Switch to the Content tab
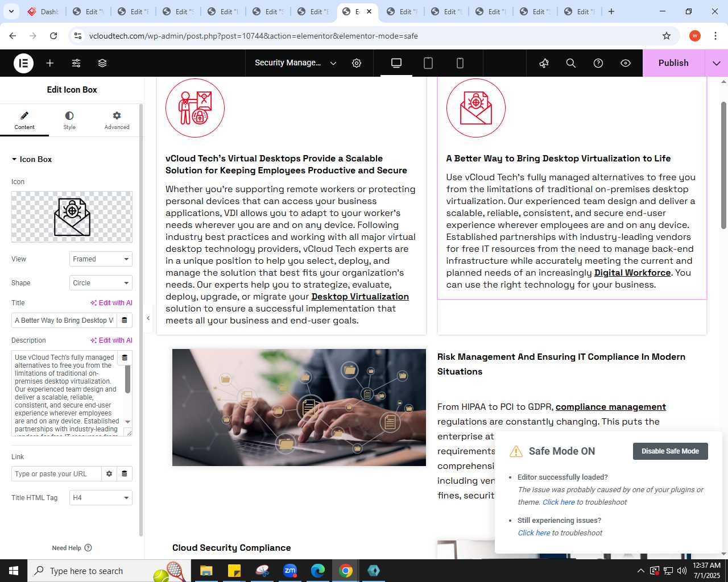Viewport: 728px width, 582px height. pos(24,120)
